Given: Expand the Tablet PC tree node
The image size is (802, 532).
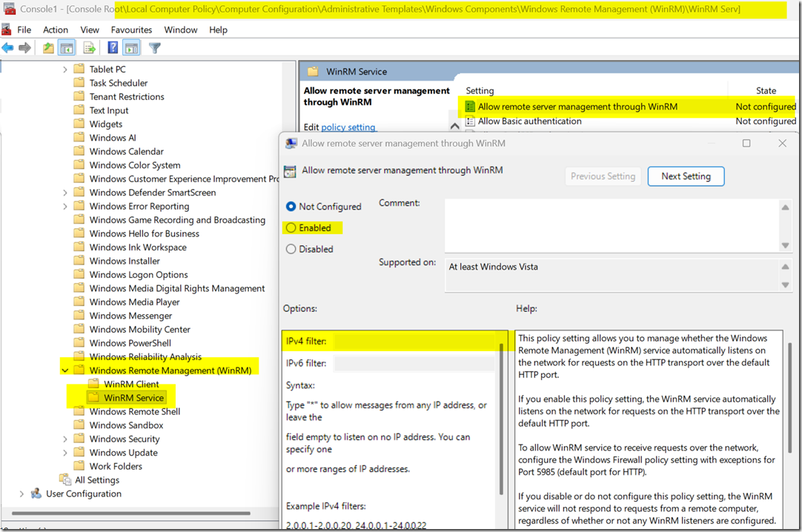Looking at the screenshot, I should click(65, 70).
